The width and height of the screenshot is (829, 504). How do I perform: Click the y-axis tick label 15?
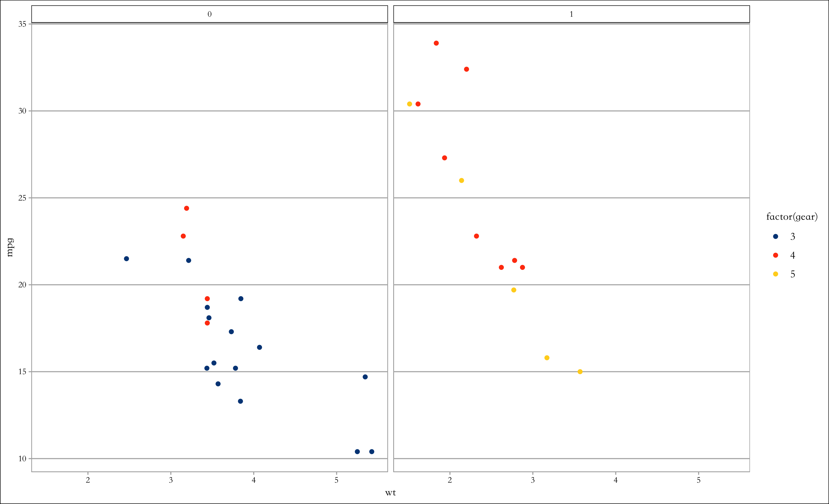(x=22, y=372)
